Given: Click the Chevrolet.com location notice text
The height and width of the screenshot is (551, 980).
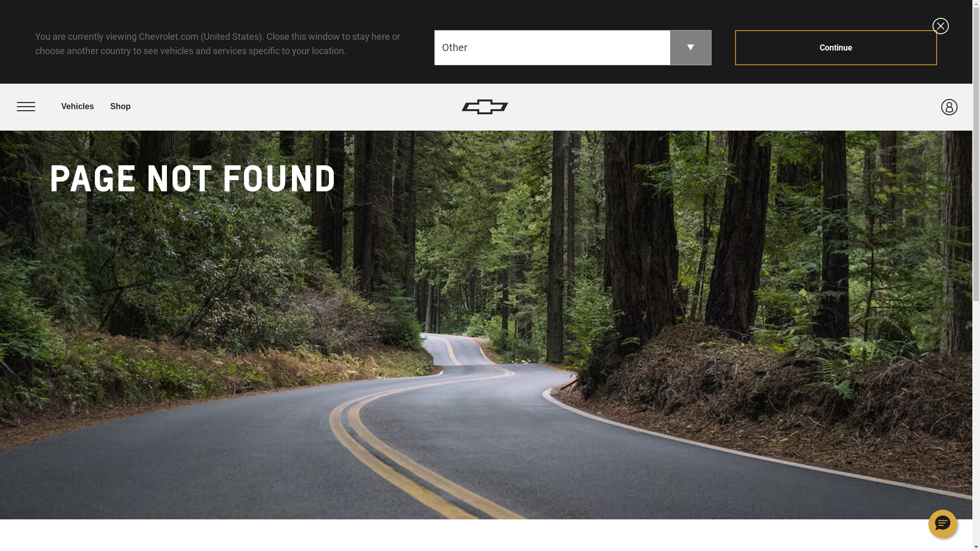Looking at the screenshot, I should (x=217, y=44).
